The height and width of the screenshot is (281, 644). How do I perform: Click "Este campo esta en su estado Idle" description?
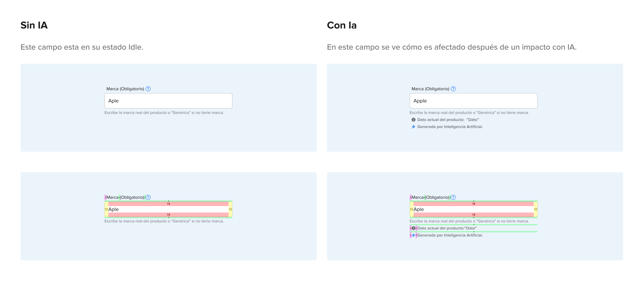coord(82,47)
